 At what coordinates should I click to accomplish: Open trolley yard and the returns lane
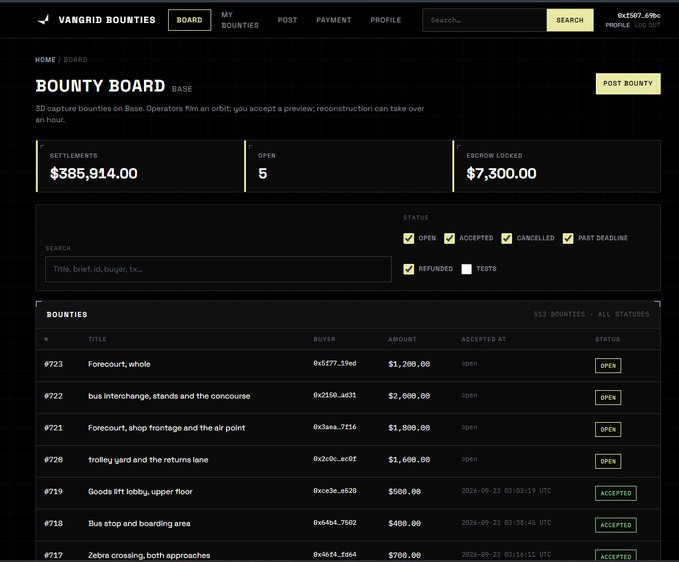coord(148,460)
